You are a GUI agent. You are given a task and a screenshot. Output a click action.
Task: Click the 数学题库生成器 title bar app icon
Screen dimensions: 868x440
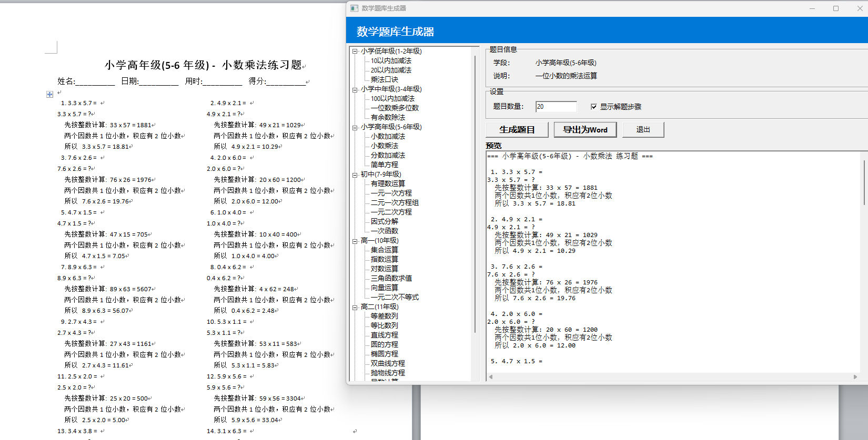pos(355,8)
